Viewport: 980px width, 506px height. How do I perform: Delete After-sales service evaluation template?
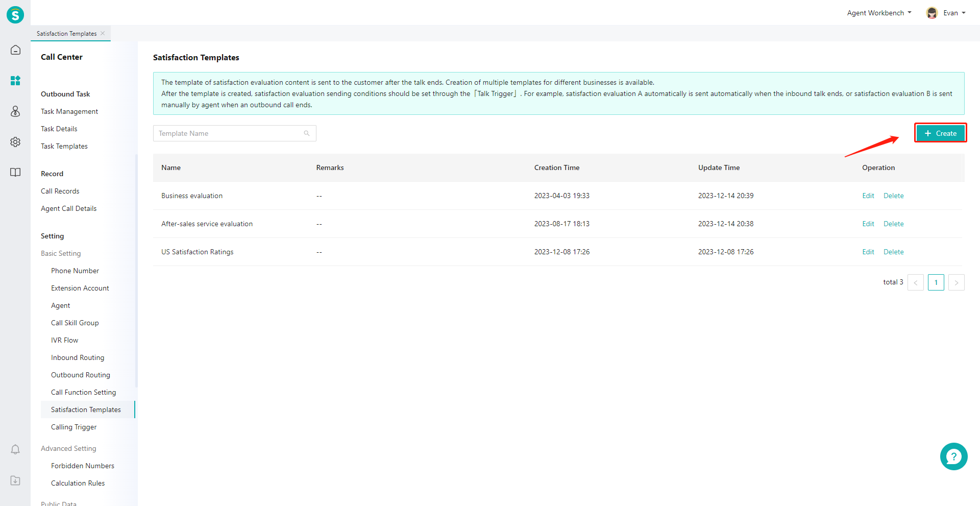[893, 224]
